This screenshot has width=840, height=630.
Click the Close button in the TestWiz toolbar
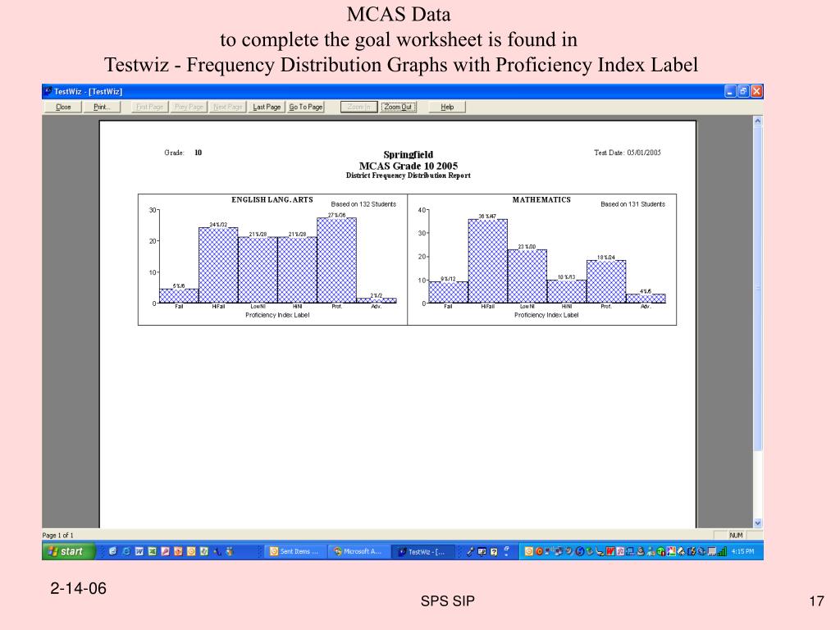[63, 107]
